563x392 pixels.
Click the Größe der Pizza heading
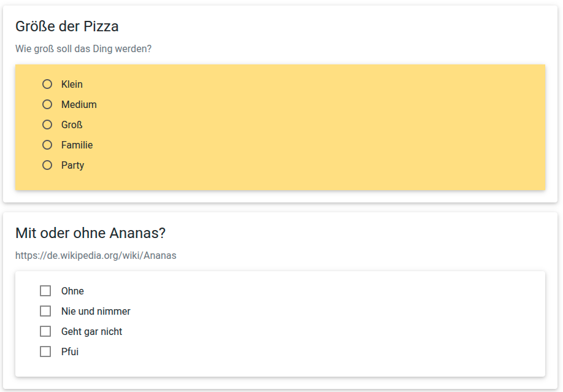coord(67,26)
